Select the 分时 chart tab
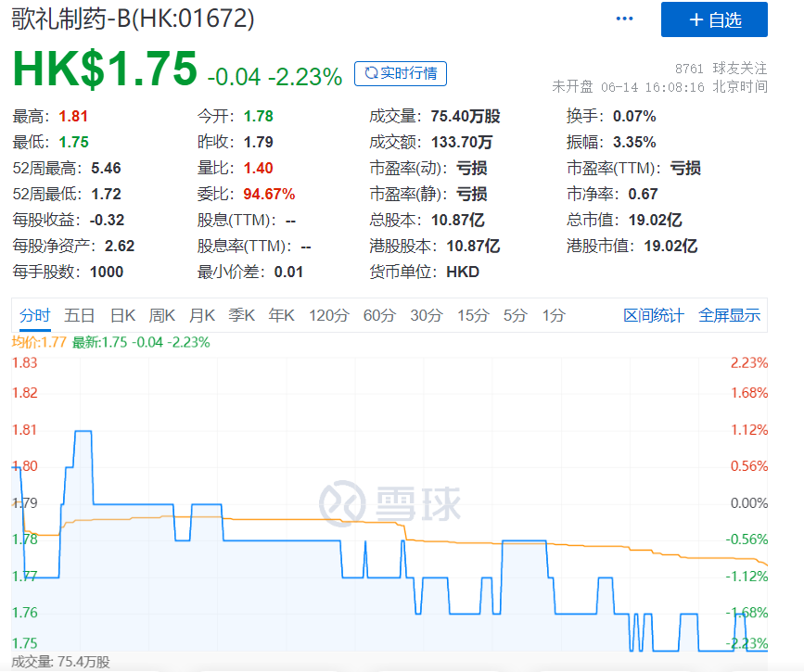This screenshot has height=672, width=804. click(x=35, y=315)
